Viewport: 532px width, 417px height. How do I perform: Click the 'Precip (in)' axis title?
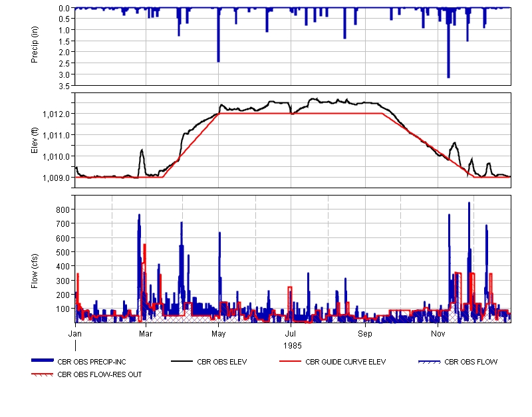(35, 45)
